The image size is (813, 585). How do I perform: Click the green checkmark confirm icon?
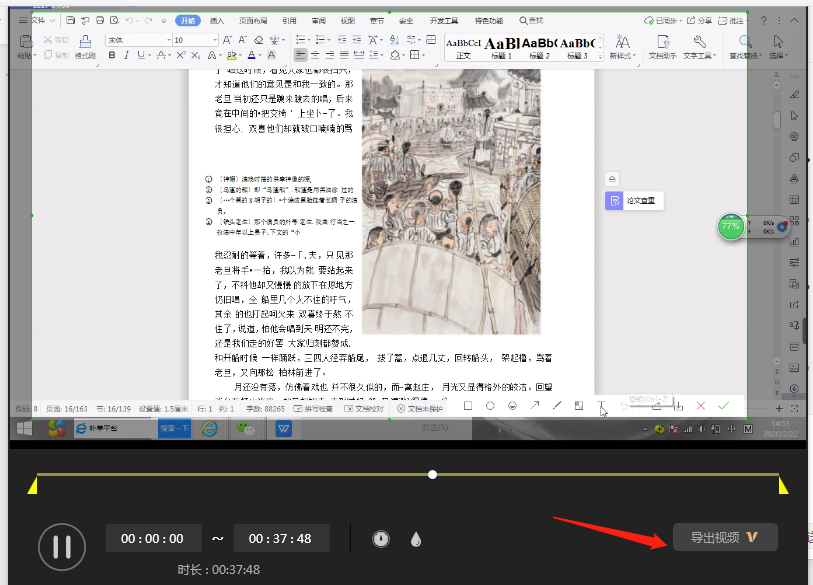coord(723,405)
